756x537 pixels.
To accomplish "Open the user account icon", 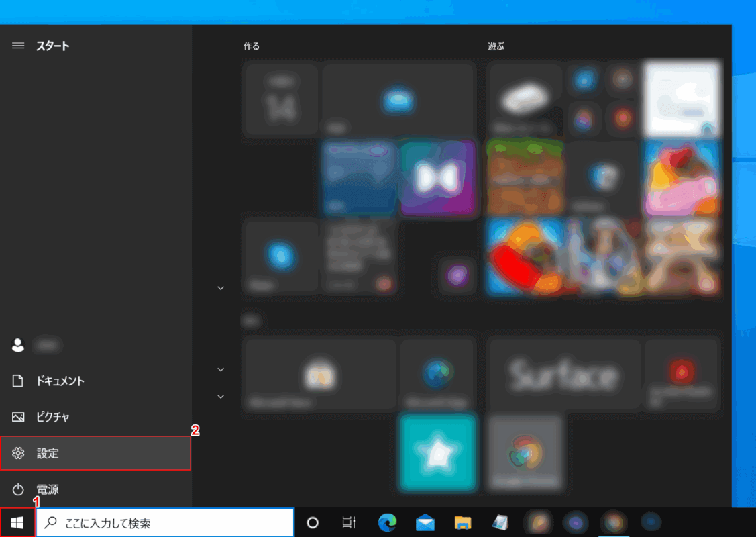I will click(18, 345).
